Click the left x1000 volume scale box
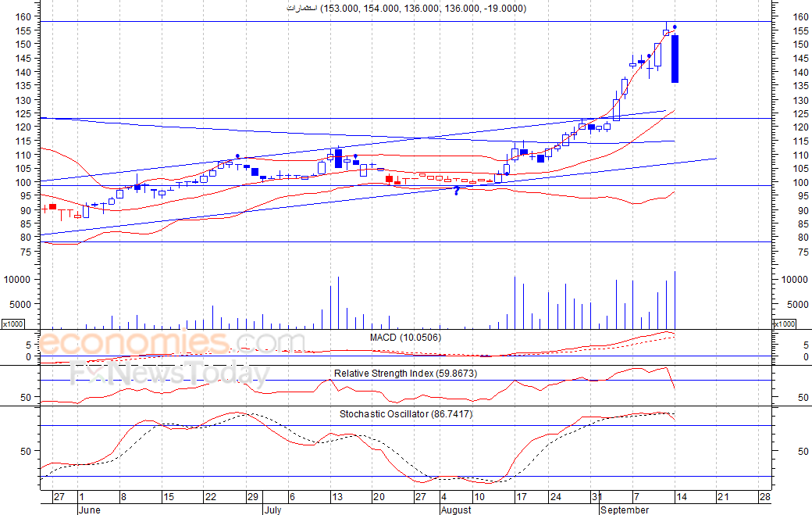 pos(12,324)
